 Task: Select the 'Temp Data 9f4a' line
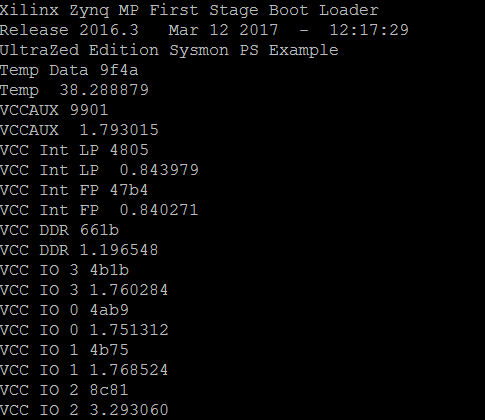pos(69,70)
